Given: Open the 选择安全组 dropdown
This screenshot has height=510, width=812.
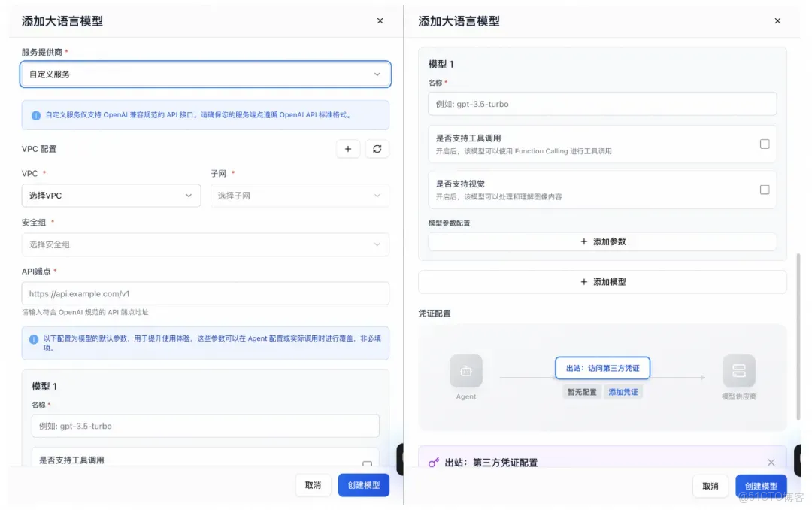Looking at the screenshot, I should click(x=204, y=244).
